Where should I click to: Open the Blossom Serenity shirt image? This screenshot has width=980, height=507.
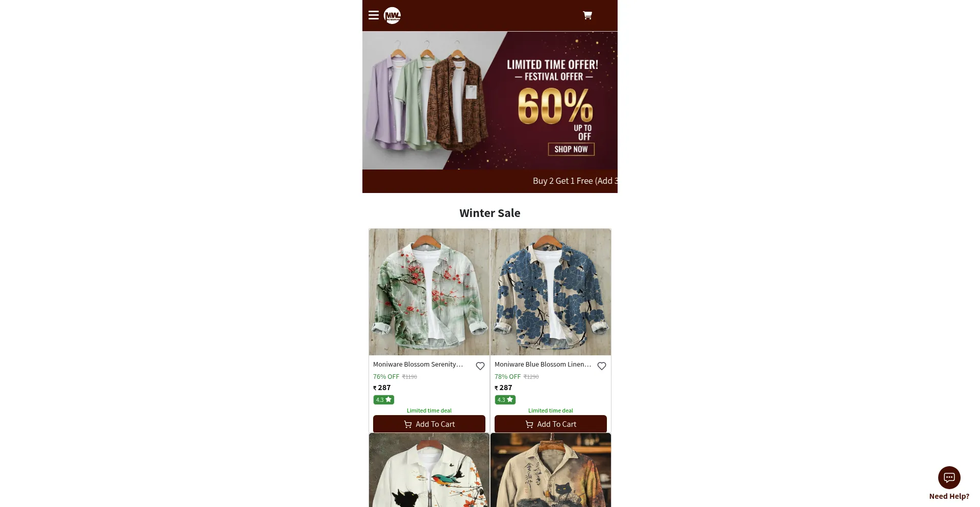[x=429, y=292]
